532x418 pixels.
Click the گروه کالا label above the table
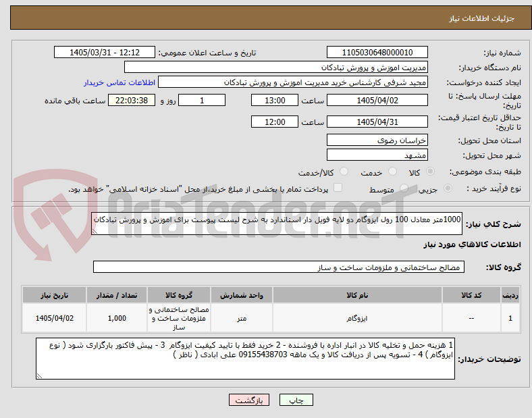[x=504, y=267]
